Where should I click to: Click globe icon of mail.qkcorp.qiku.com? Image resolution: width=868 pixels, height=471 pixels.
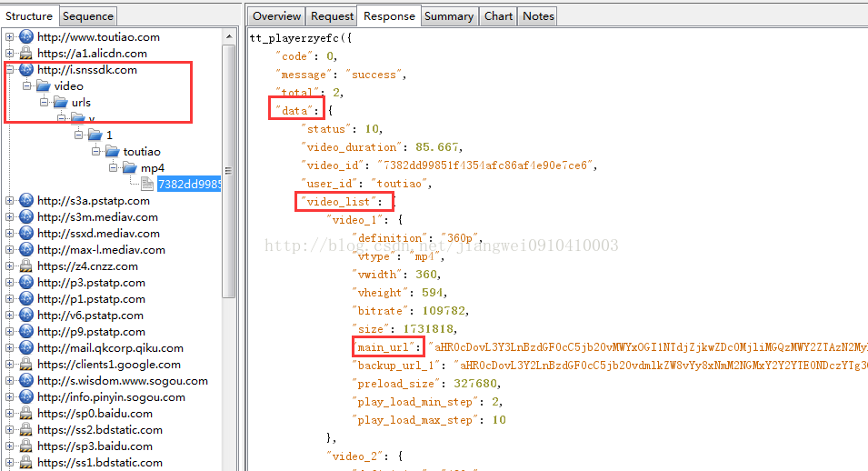tap(26, 348)
